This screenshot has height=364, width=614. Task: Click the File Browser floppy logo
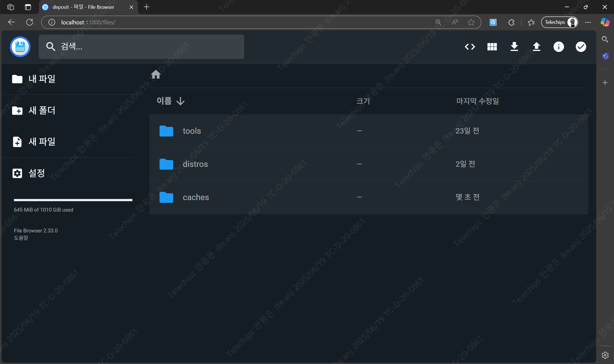(x=20, y=47)
